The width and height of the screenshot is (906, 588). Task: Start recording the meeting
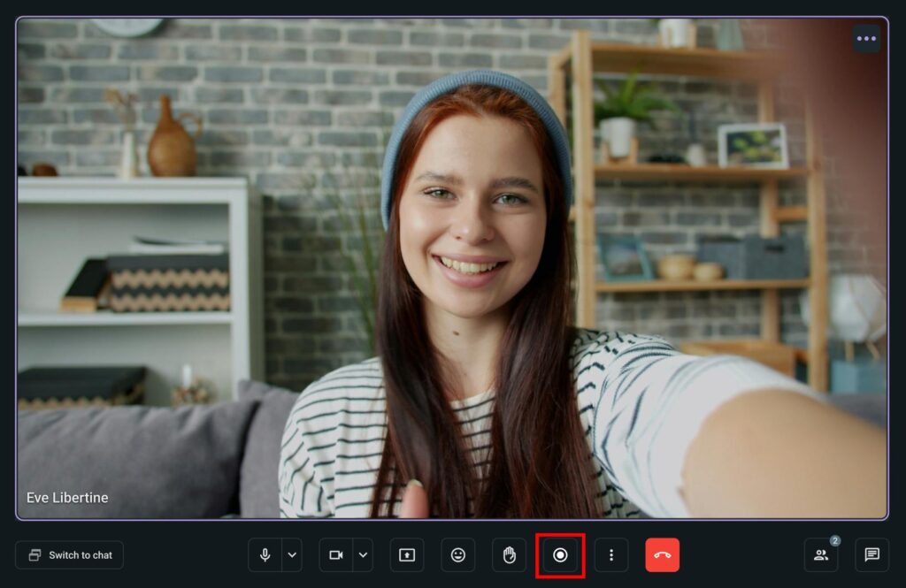(560, 555)
